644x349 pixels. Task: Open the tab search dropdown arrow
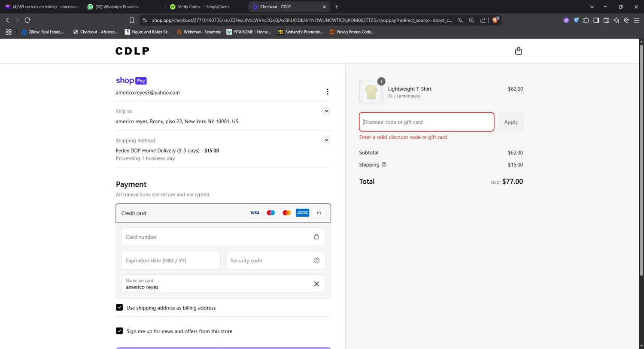(x=592, y=7)
